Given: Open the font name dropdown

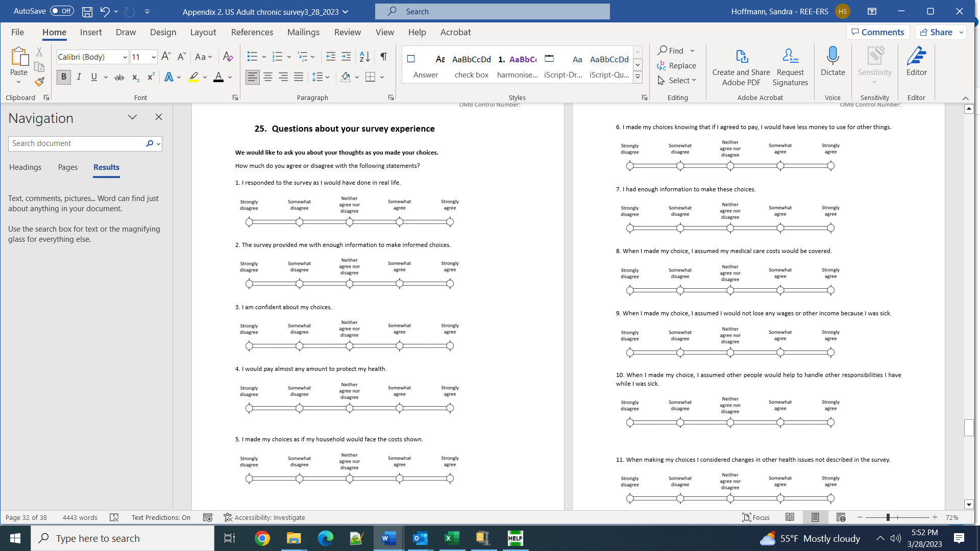Looking at the screenshot, I should (x=125, y=57).
